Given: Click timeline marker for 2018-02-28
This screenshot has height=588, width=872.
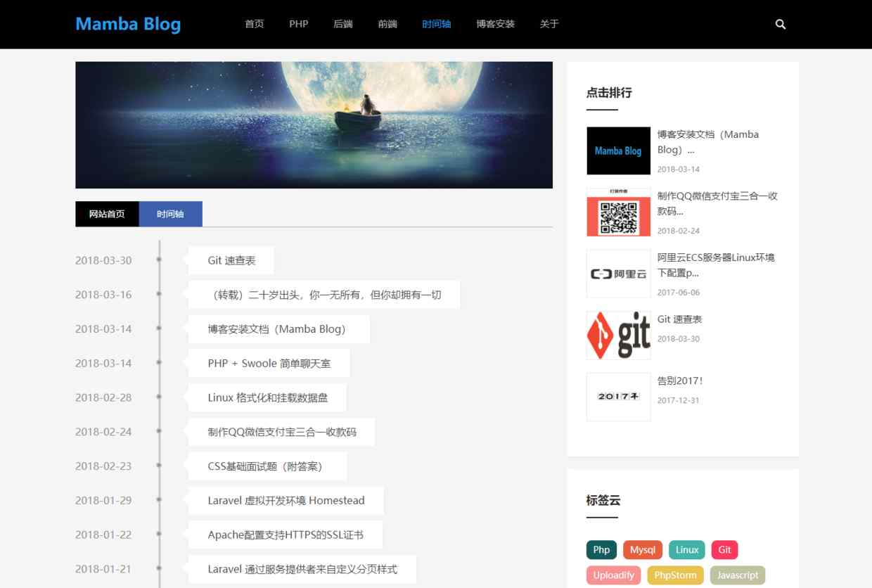Looking at the screenshot, I should pyautogui.click(x=159, y=397).
